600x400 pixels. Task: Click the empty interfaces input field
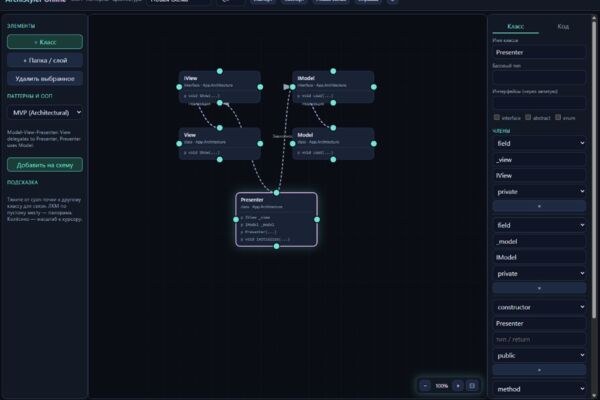tap(539, 103)
